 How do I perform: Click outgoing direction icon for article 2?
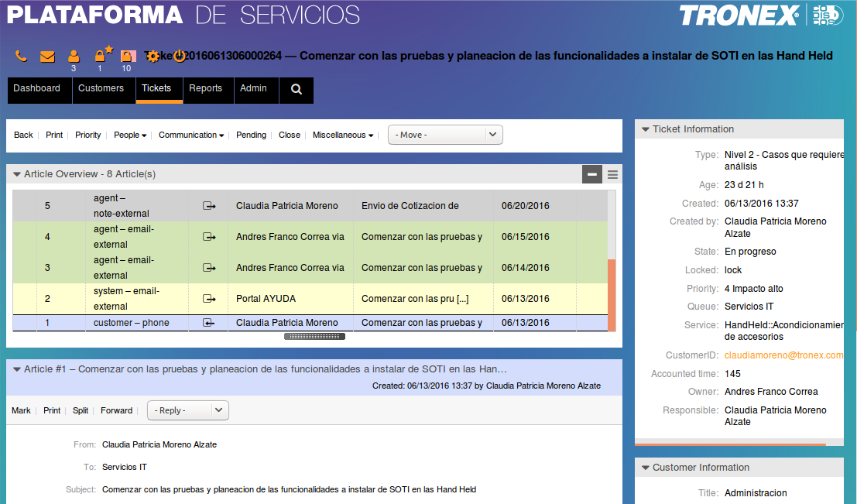pos(209,299)
